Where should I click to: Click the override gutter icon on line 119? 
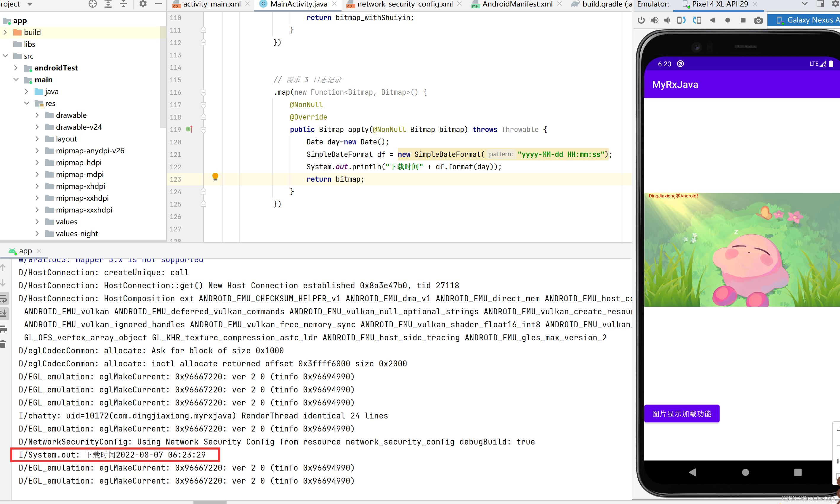tap(189, 129)
